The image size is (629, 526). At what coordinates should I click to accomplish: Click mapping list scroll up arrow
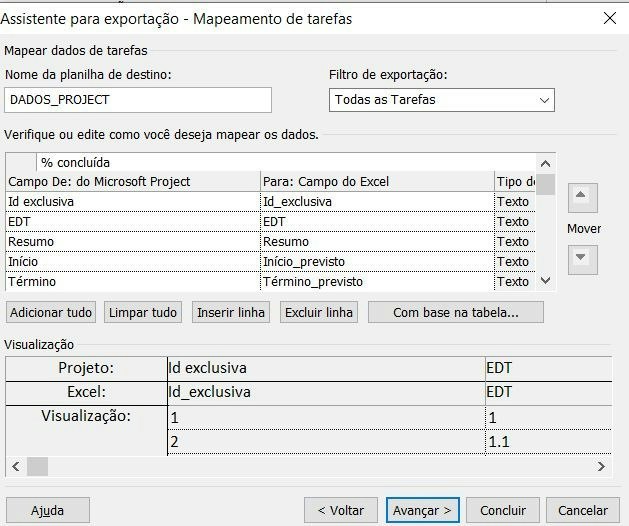(x=545, y=164)
